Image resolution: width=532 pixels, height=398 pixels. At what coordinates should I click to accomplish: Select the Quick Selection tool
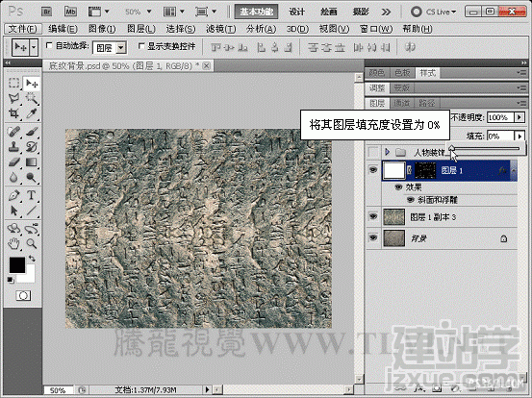(x=32, y=98)
